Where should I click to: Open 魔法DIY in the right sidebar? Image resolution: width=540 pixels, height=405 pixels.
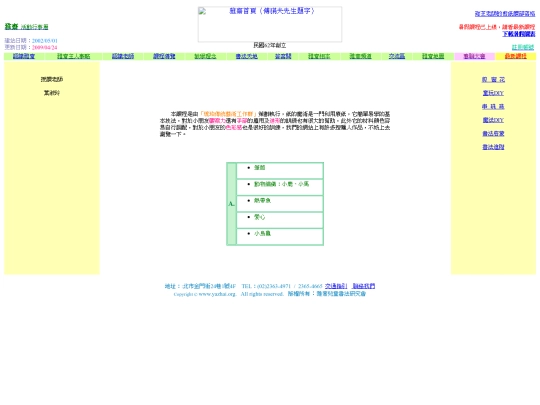(x=493, y=120)
